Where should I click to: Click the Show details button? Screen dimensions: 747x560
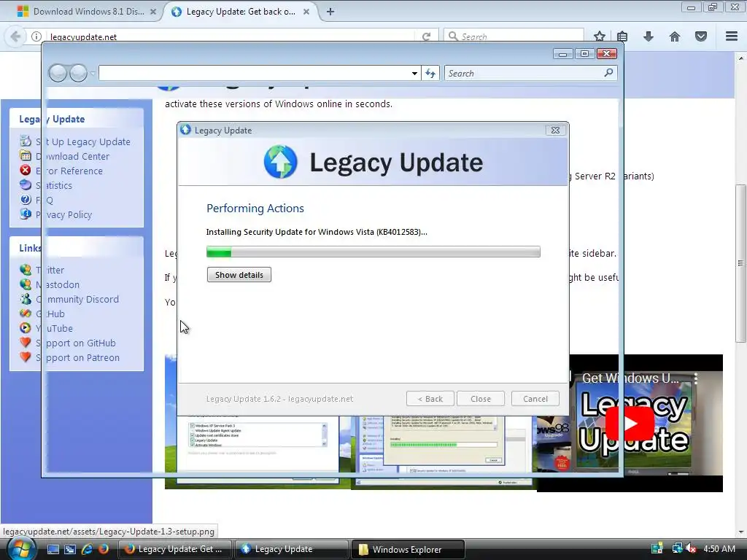(239, 275)
